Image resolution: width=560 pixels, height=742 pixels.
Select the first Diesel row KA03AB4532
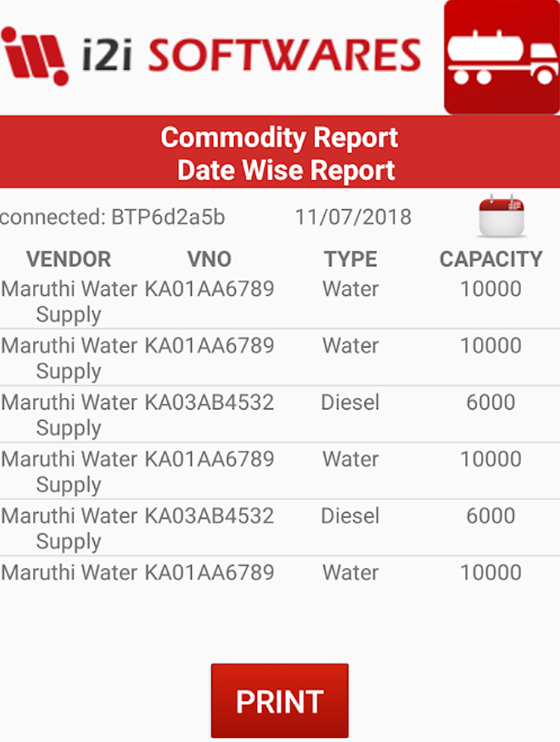280,414
